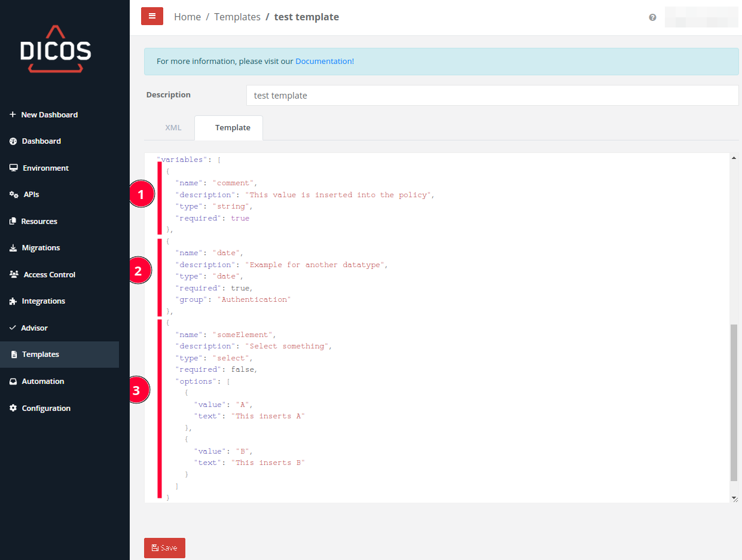
Task: Open the help question mark icon
Action: coord(652,17)
